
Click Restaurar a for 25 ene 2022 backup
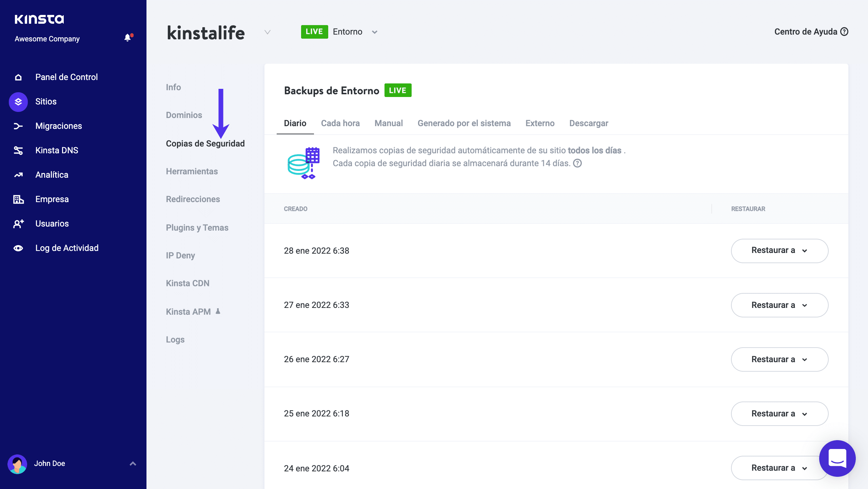click(x=779, y=413)
